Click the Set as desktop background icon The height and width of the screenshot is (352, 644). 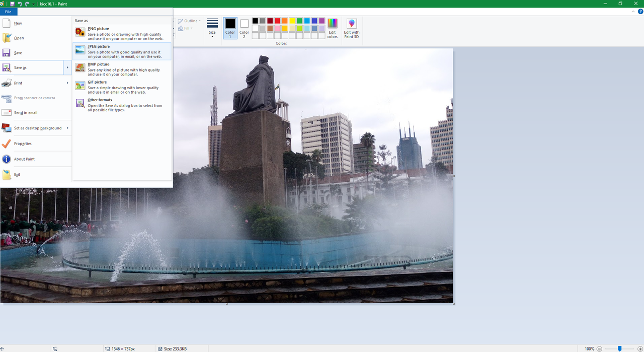pyautogui.click(x=7, y=128)
